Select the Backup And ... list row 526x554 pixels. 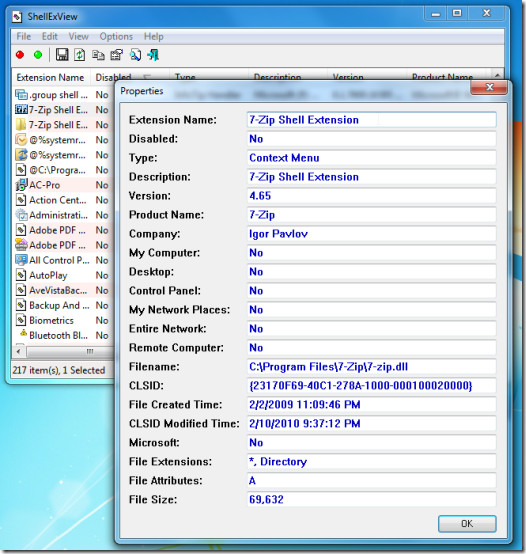pyautogui.click(x=63, y=305)
